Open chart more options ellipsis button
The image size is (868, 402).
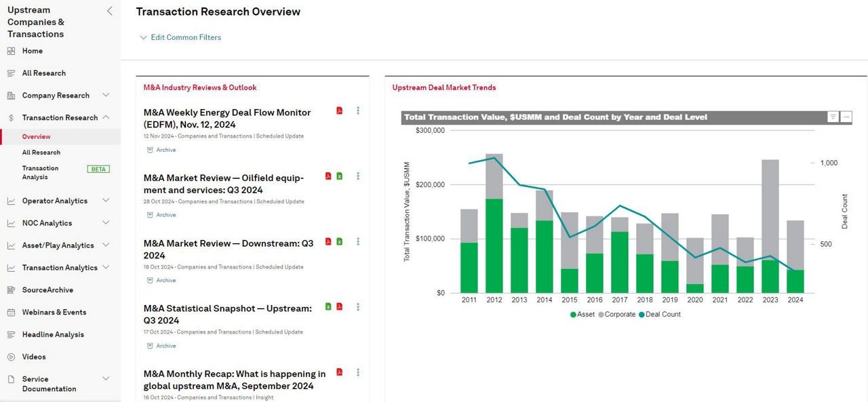(846, 117)
